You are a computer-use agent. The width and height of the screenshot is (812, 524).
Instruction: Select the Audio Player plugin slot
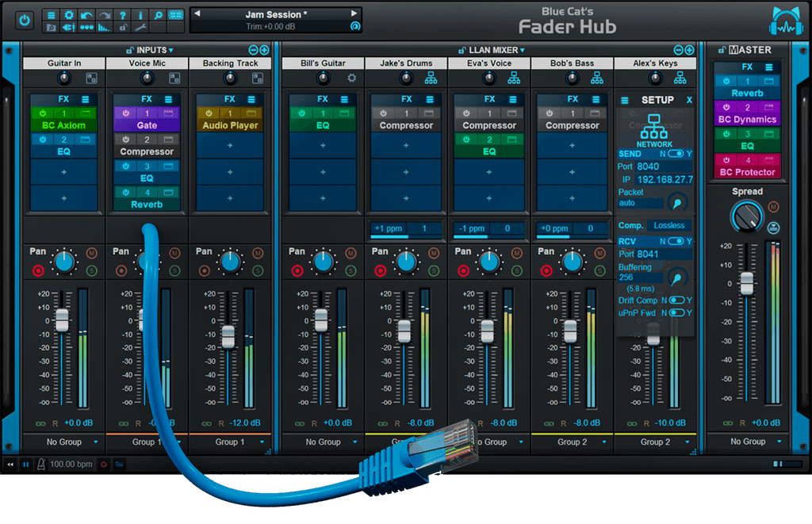[230, 120]
